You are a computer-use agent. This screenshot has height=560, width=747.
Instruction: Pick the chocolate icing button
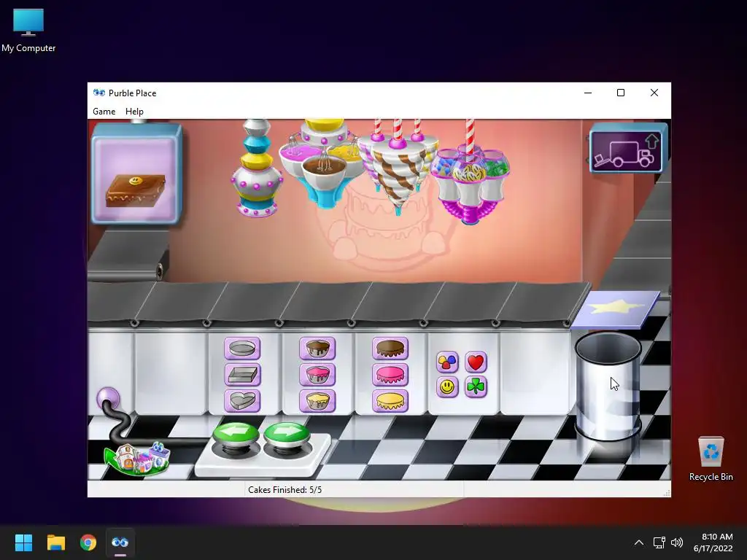[390, 349]
